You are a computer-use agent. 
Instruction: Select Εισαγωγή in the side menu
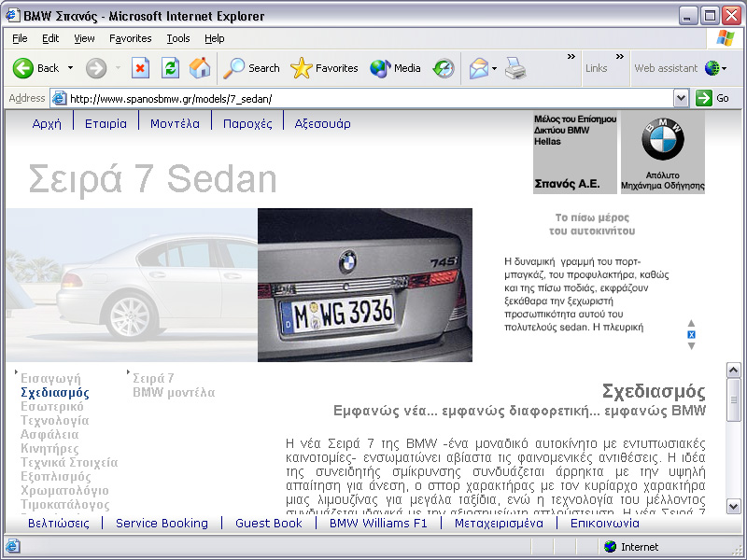50,379
